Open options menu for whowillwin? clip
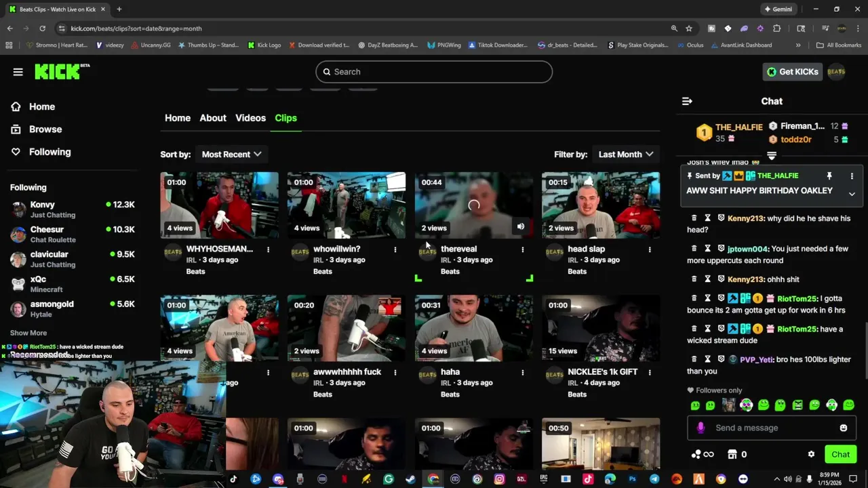This screenshot has height=488, width=868. tap(395, 249)
